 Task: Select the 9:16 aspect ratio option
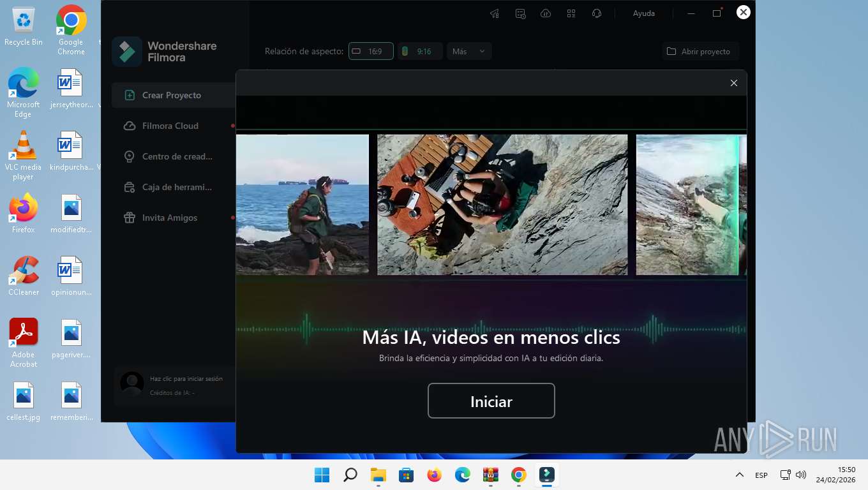pyautogui.click(x=420, y=51)
